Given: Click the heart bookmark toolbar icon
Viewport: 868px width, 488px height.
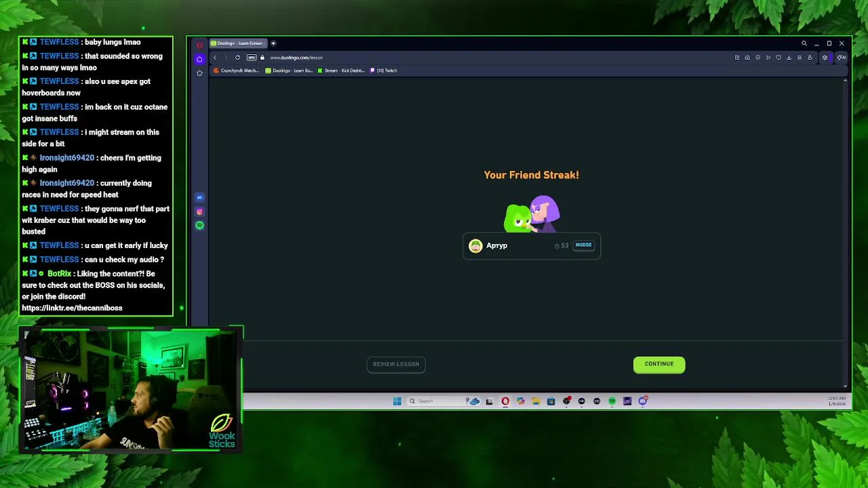Looking at the screenshot, I should pos(778,58).
